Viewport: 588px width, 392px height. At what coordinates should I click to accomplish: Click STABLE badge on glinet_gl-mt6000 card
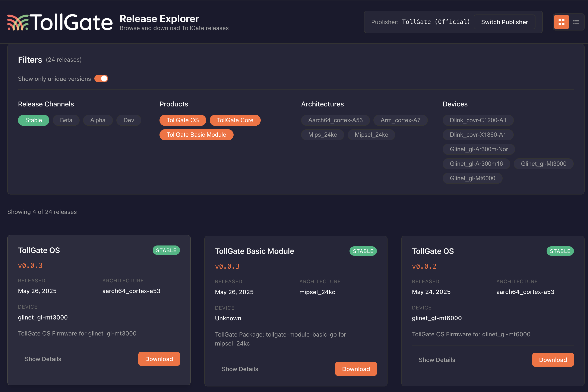coord(560,251)
